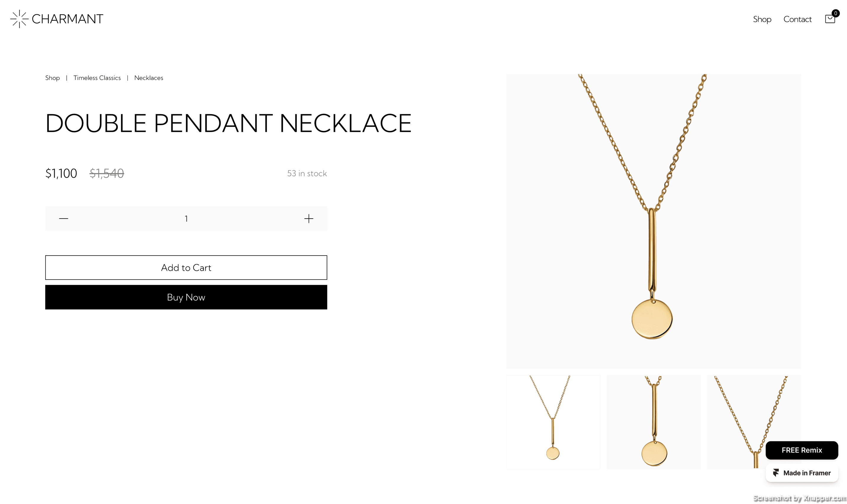Open the Shop nav menu item
The width and height of the screenshot is (847, 504).
click(x=762, y=19)
